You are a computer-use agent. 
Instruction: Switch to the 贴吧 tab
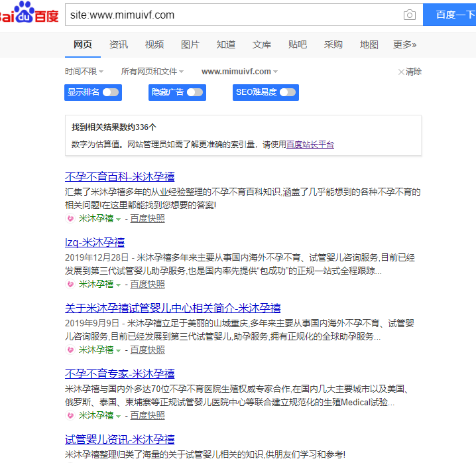[x=298, y=44]
